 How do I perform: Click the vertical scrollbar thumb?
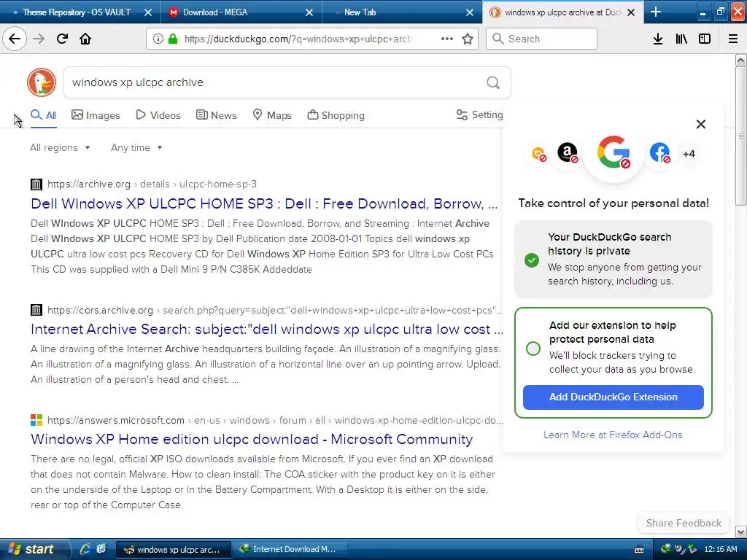click(x=741, y=136)
